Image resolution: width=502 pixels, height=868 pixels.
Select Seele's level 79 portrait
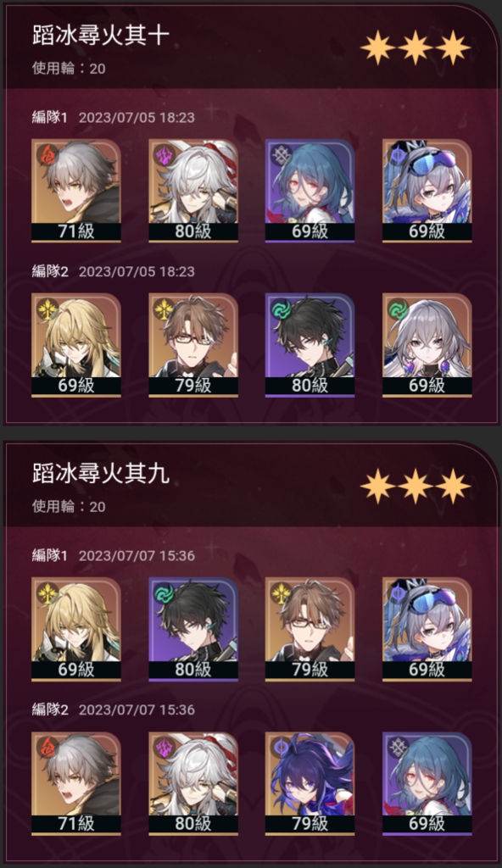click(310, 783)
